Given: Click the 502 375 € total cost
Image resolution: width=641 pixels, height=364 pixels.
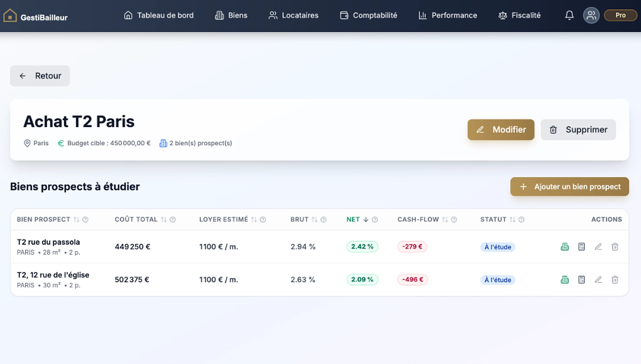Looking at the screenshot, I should (x=132, y=280).
